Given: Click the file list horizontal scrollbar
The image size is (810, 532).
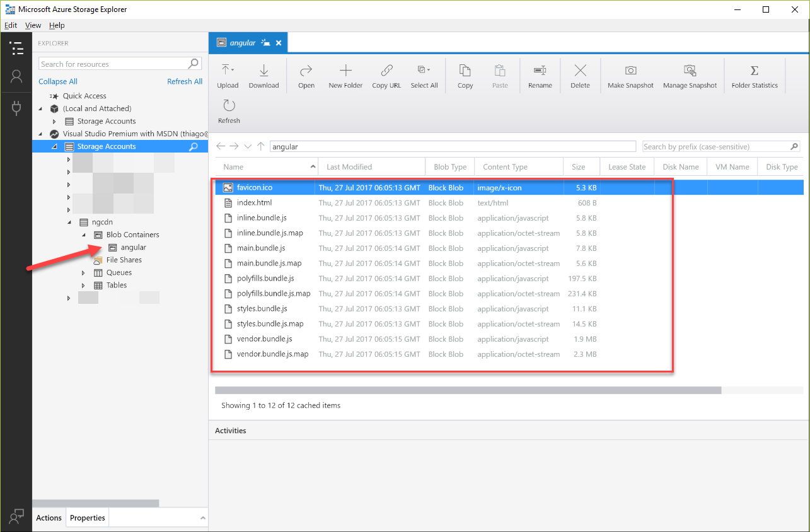Looking at the screenshot, I should click(468, 390).
